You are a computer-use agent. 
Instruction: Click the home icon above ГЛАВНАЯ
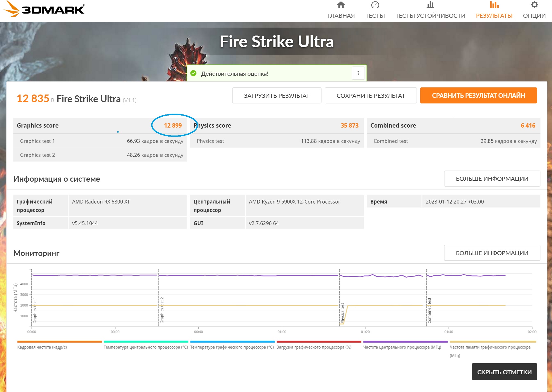click(x=341, y=5)
